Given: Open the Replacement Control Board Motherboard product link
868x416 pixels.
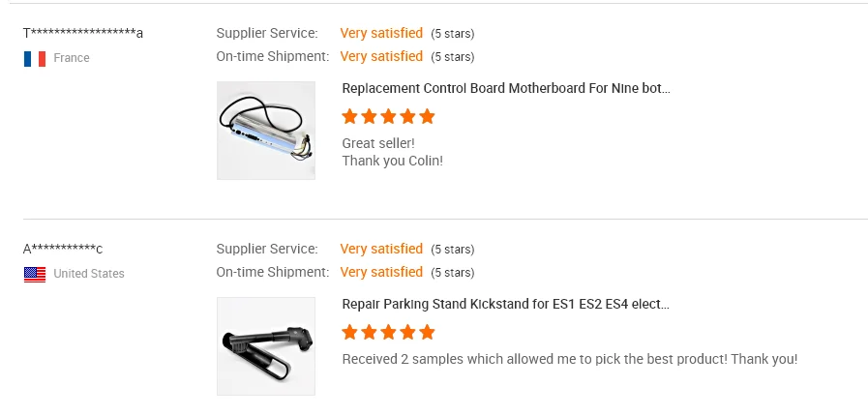Looking at the screenshot, I should click(x=505, y=88).
